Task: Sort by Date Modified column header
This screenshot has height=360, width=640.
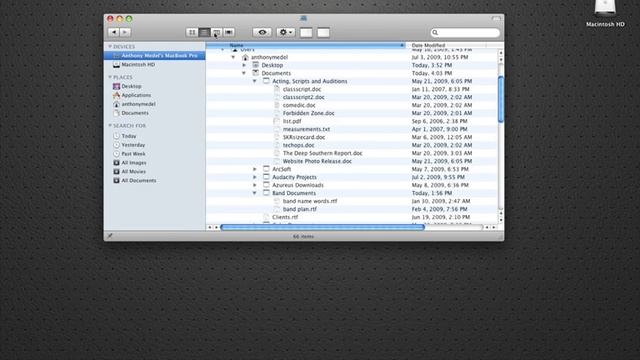Action: (446, 45)
